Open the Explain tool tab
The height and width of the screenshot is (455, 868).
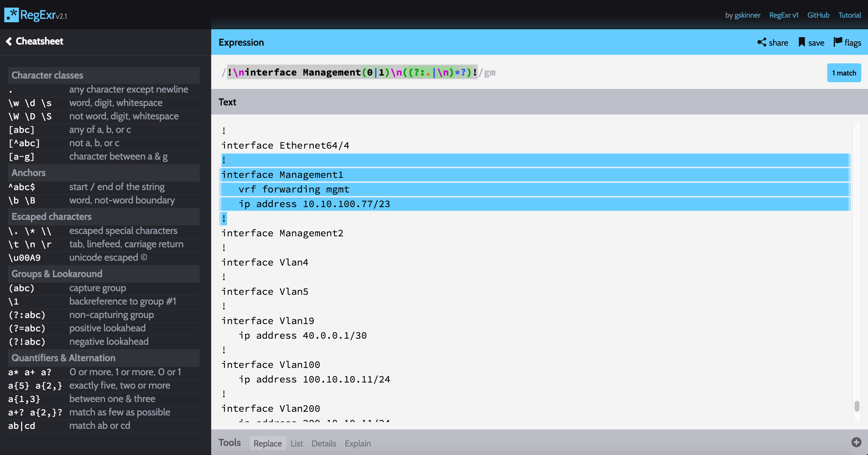tap(358, 443)
